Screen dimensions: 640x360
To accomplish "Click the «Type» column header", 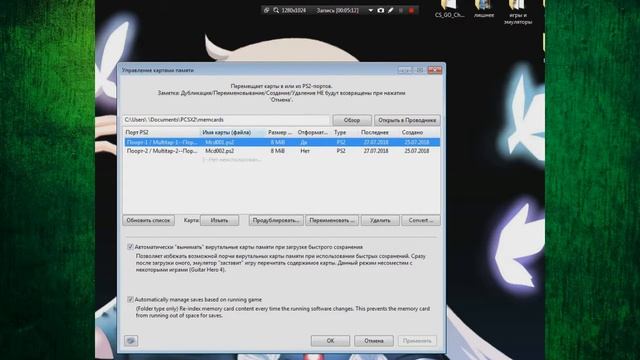I will [x=345, y=133].
